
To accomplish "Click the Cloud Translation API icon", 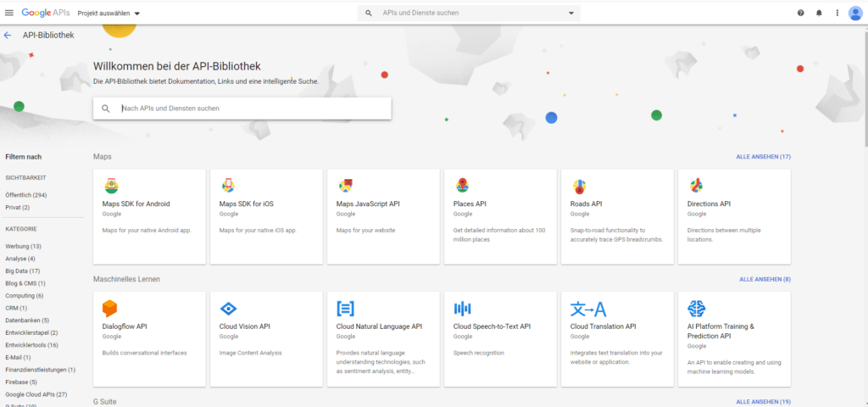I will pyautogui.click(x=587, y=309).
